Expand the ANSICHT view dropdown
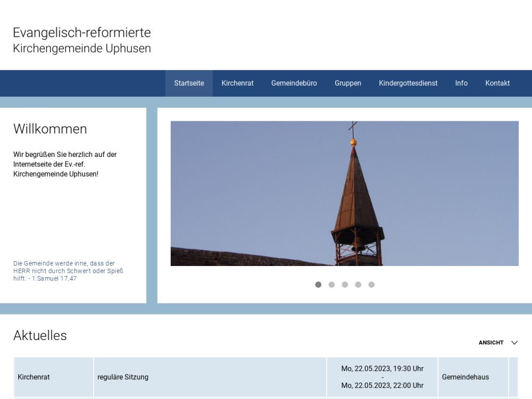The height and width of the screenshot is (399, 532). tap(491, 343)
